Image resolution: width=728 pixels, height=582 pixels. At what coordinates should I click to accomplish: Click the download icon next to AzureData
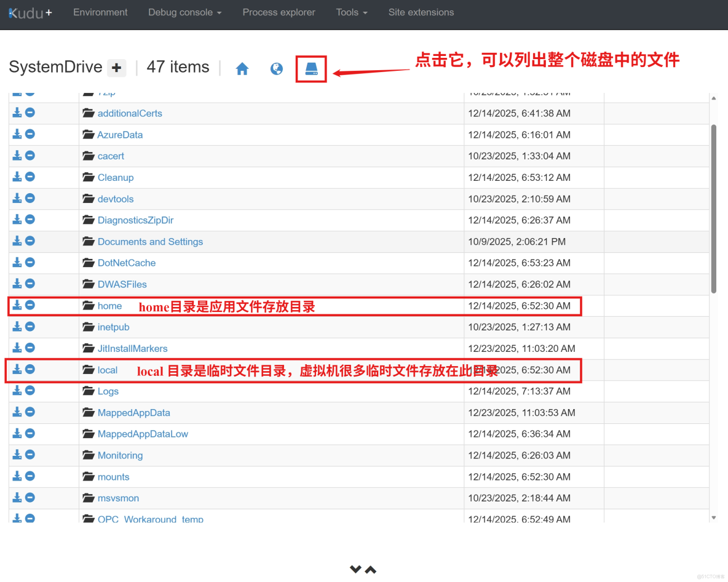coord(17,134)
